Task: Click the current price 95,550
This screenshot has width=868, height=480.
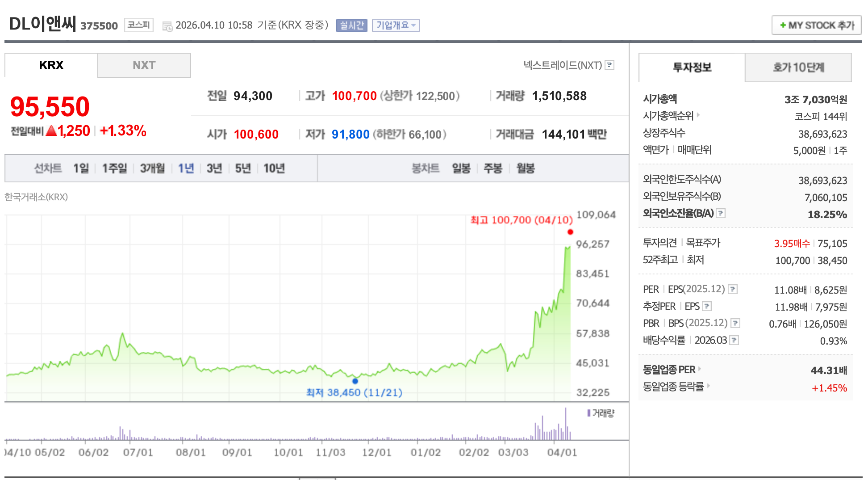Action: tap(50, 106)
